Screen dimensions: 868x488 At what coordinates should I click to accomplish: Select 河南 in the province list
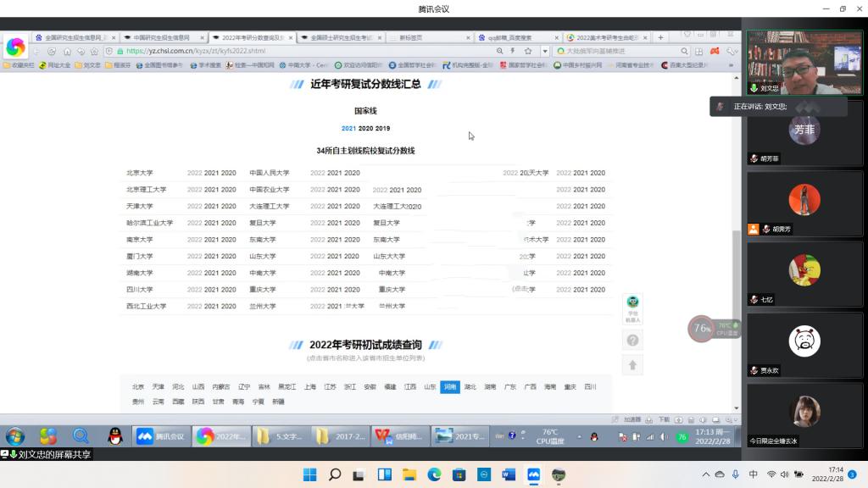tap(449, 387)
